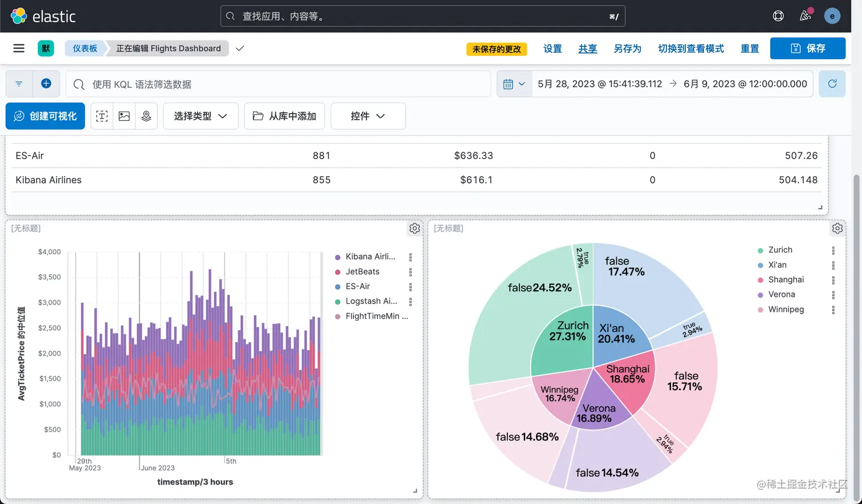Add an image panel to dashboard
Screen dimensions: 862x504
124,116
